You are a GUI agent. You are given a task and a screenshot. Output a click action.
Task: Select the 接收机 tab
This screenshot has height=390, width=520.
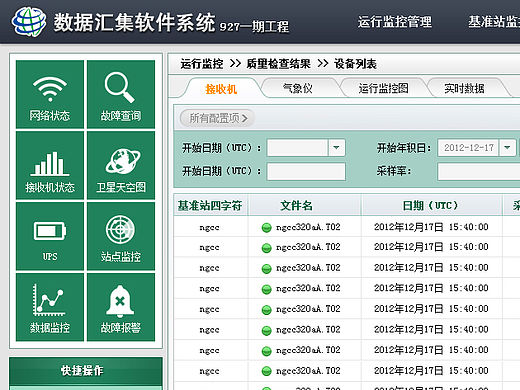pyautogui.click(x=221, y=89)
